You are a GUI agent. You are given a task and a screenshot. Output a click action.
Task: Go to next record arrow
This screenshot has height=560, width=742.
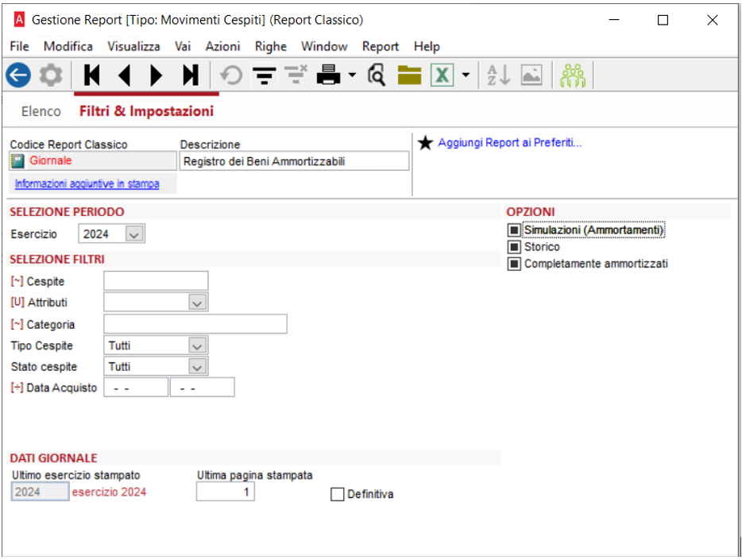pyautogui.click(x=157, y=75)
